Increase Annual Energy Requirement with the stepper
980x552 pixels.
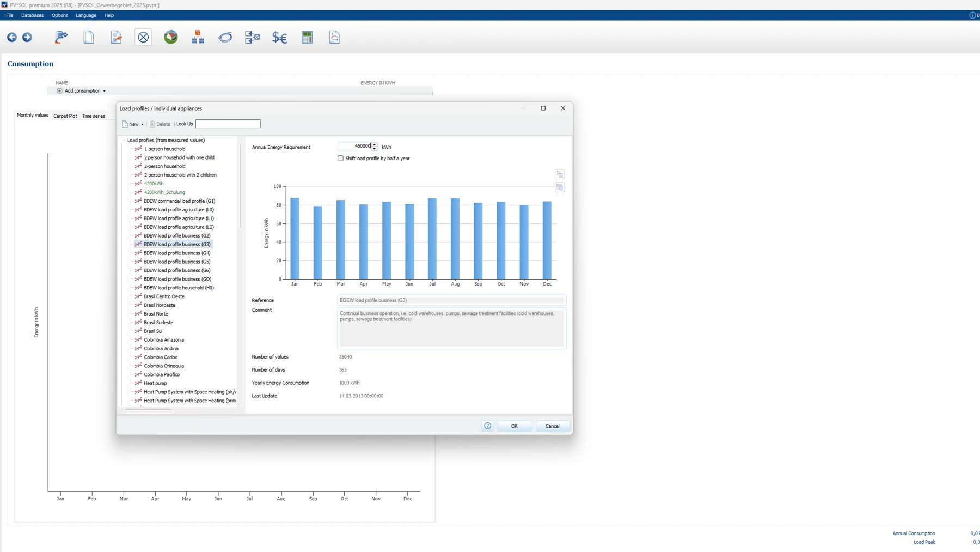[x=375, y=144]
